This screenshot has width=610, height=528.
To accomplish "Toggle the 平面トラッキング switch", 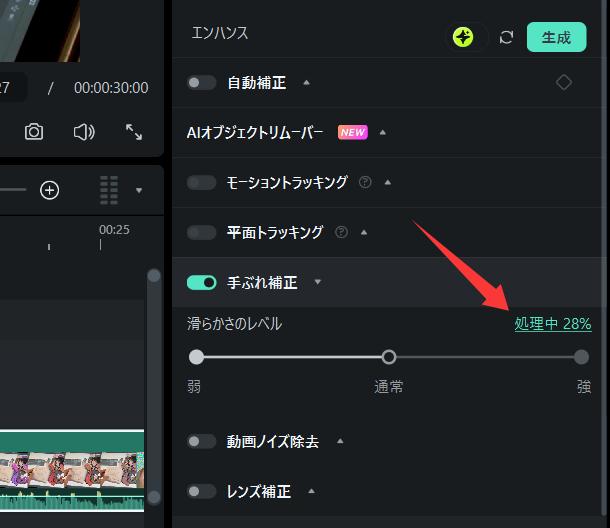I will pos(201,232).
